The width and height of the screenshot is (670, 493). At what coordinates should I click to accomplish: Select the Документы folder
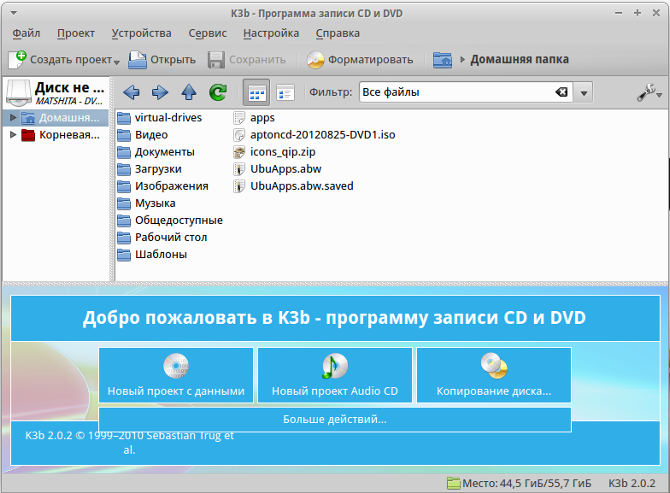(156, 152)
